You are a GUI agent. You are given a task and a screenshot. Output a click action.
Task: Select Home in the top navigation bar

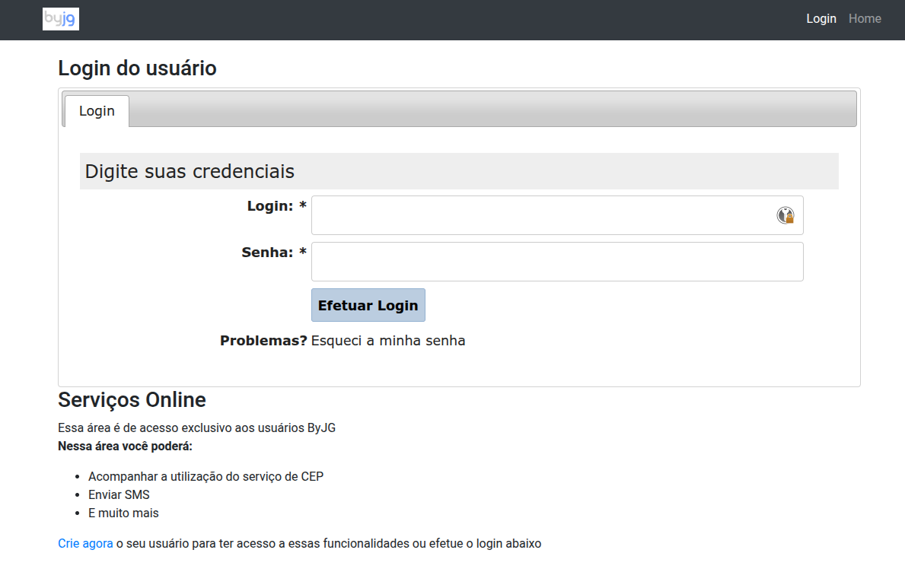tap(865, 18)
